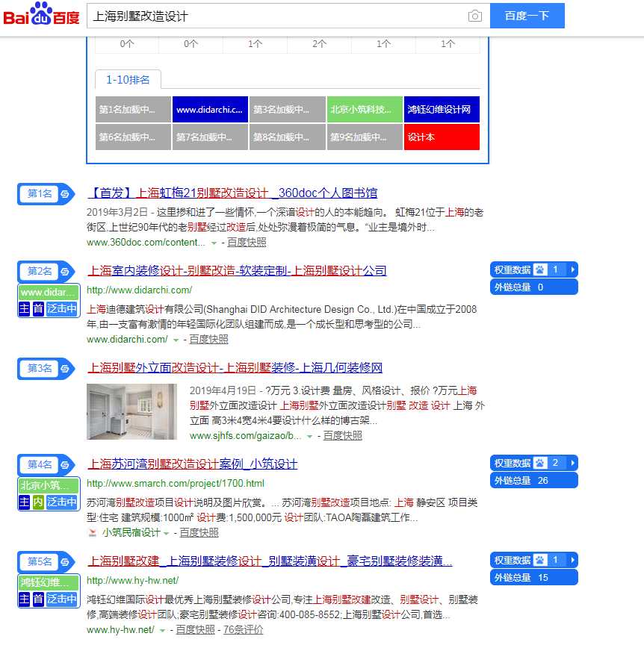Expand the 权重数据 arrow for the smarch result
This screenshot has height=648, width=644.
pos(572,463)
